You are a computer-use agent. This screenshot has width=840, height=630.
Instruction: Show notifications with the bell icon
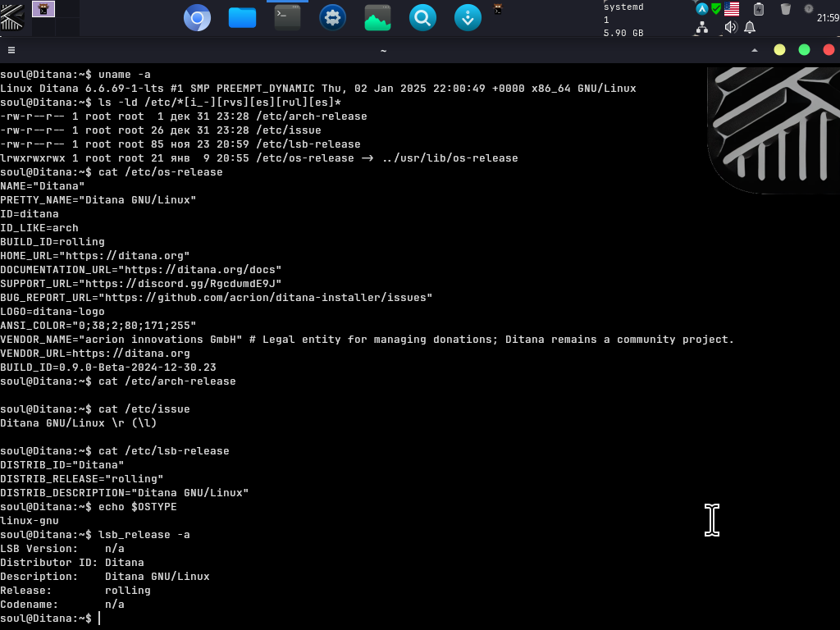(750, 27)
